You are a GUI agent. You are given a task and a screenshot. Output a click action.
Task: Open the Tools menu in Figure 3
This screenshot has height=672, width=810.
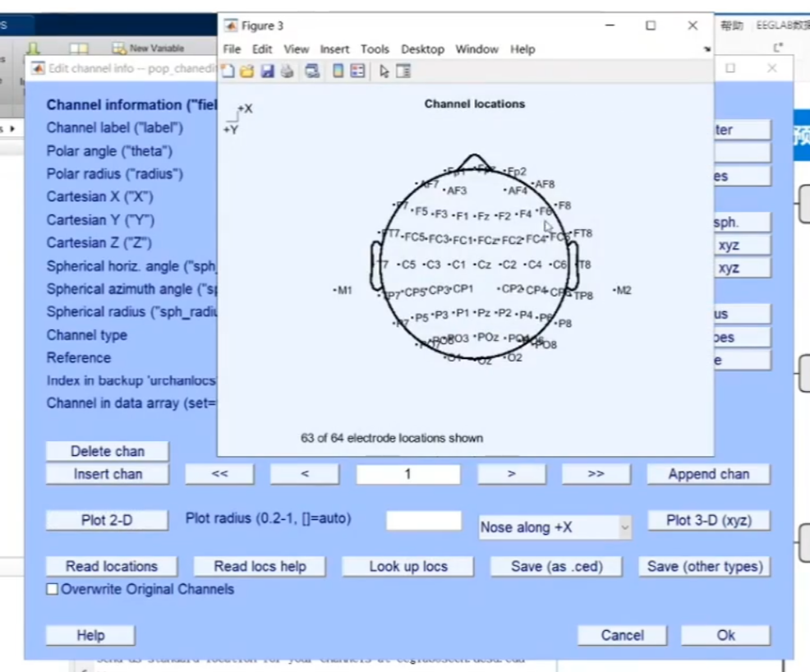coord(375,49)
